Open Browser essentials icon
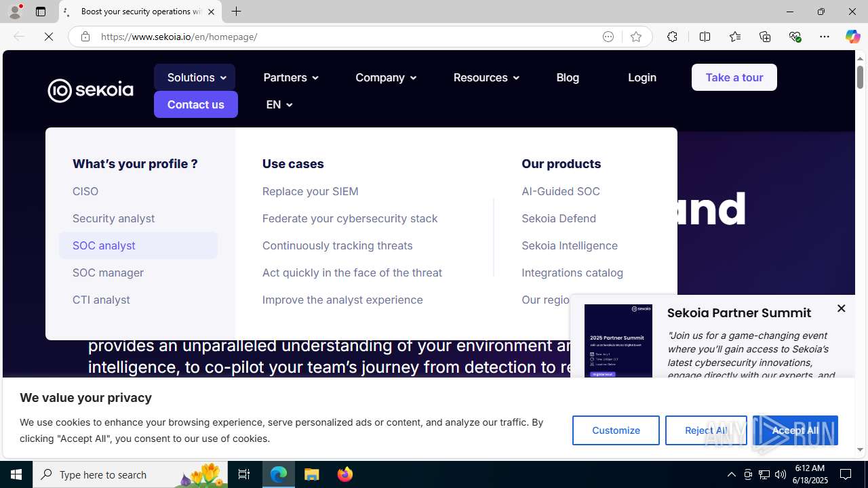Screen dimensions: 868x488 coord(795,37)
